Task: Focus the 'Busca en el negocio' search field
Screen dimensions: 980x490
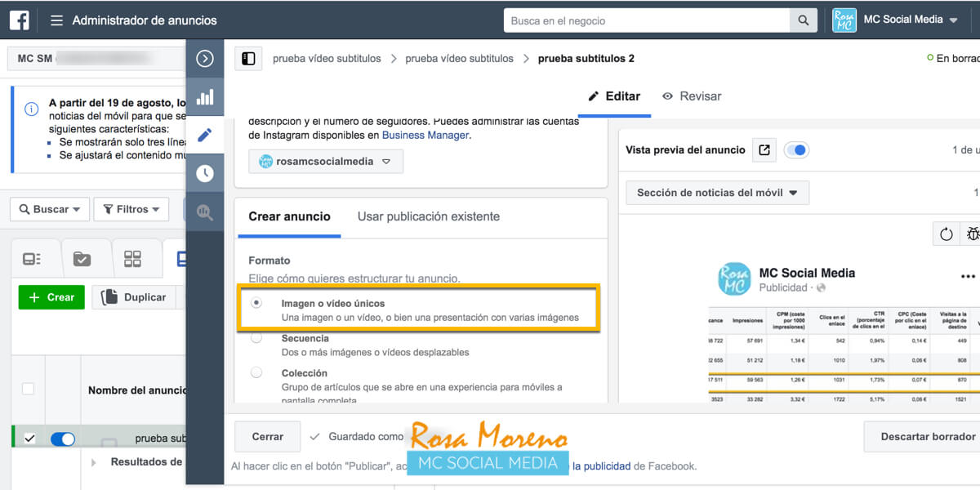Action: tap(647, 20)
